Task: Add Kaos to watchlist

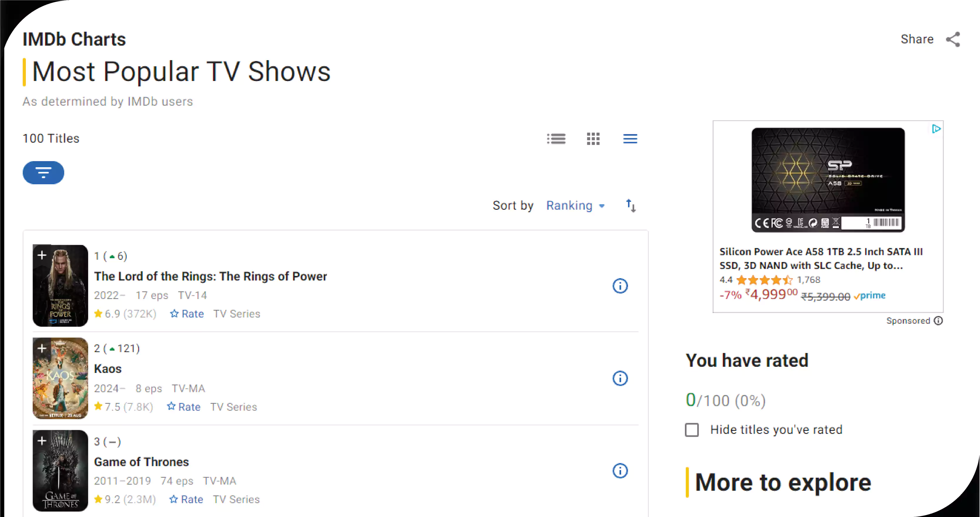Action: point(42,348)
